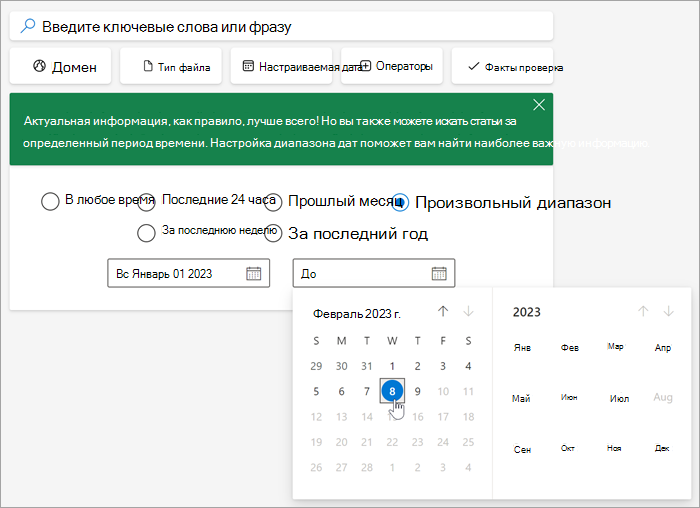Open the Тип файла filter
The width and height of the screenshot is (700, 508).
click(171, 66)
